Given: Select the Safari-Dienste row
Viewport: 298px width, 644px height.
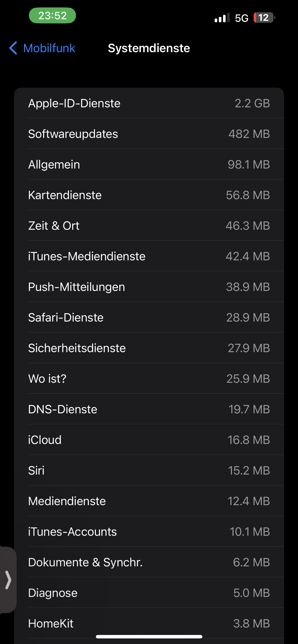Looking at the screenshot, I should [x=149, y=318].
